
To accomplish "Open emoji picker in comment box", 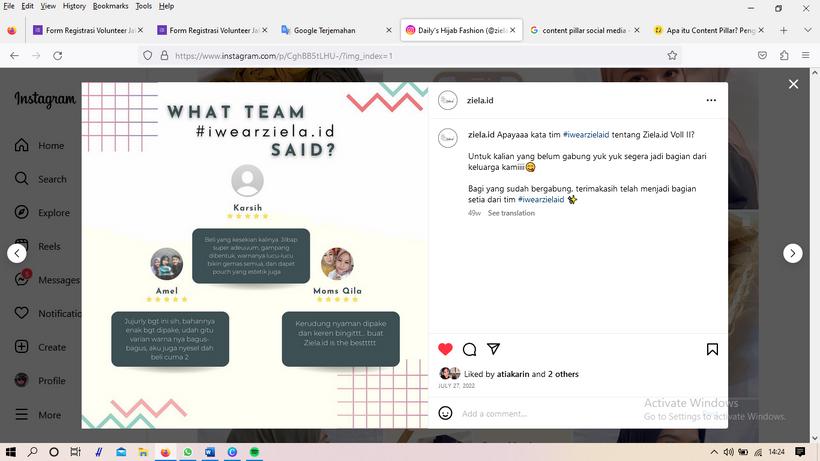I will pyautogui.click(x=445, y=413).
